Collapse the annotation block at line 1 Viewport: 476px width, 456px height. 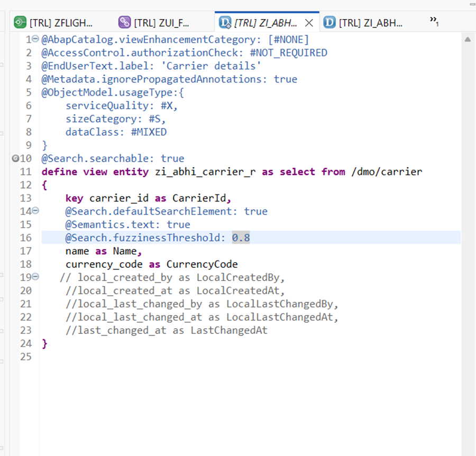coord(35,39)
